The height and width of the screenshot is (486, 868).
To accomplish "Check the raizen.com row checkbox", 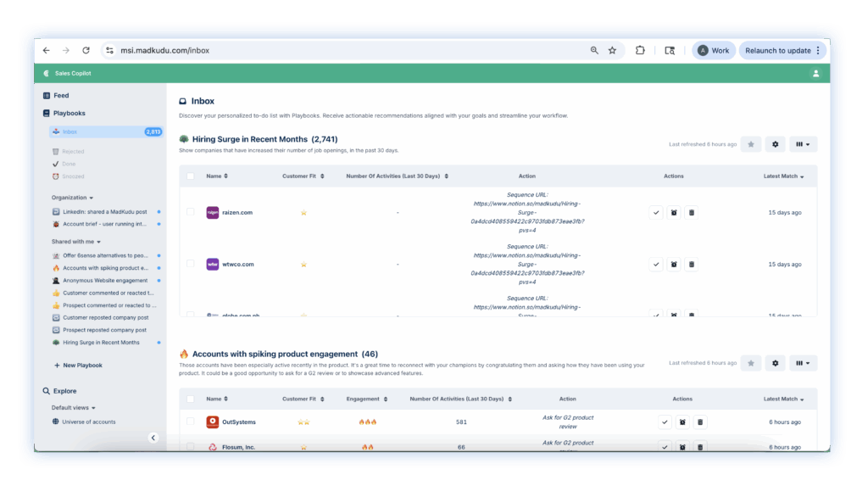I will (191, 212).
